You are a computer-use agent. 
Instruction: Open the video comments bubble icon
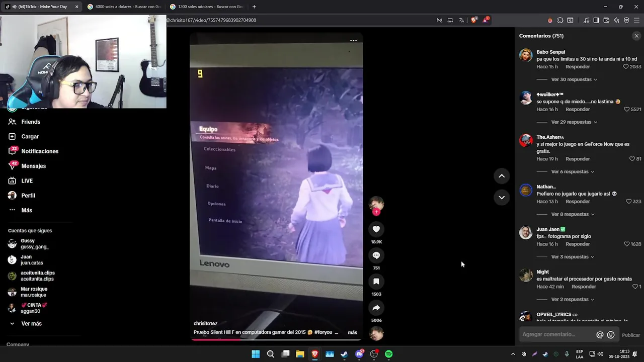pos(376,255)
